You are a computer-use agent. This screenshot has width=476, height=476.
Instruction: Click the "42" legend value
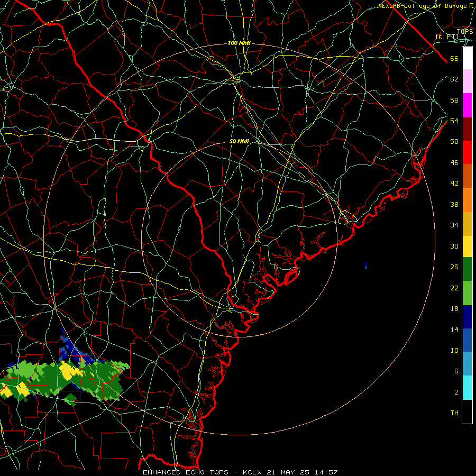(x=454, y=184)
